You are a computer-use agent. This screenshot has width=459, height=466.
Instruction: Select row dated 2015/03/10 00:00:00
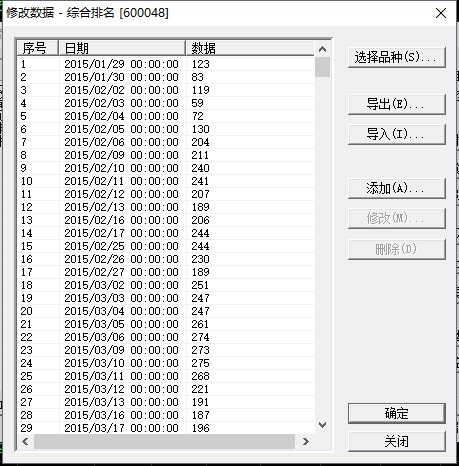coord(166,363)
